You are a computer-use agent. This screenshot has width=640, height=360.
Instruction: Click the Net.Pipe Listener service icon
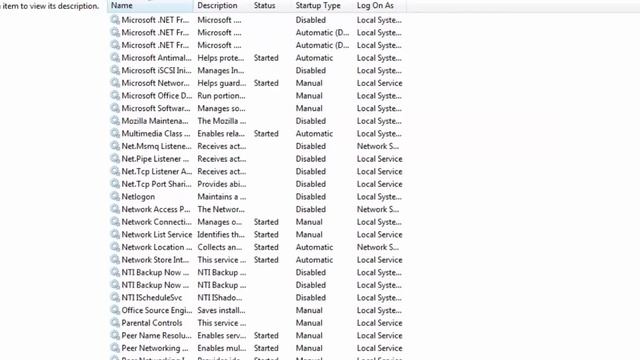tap(115, 159)
